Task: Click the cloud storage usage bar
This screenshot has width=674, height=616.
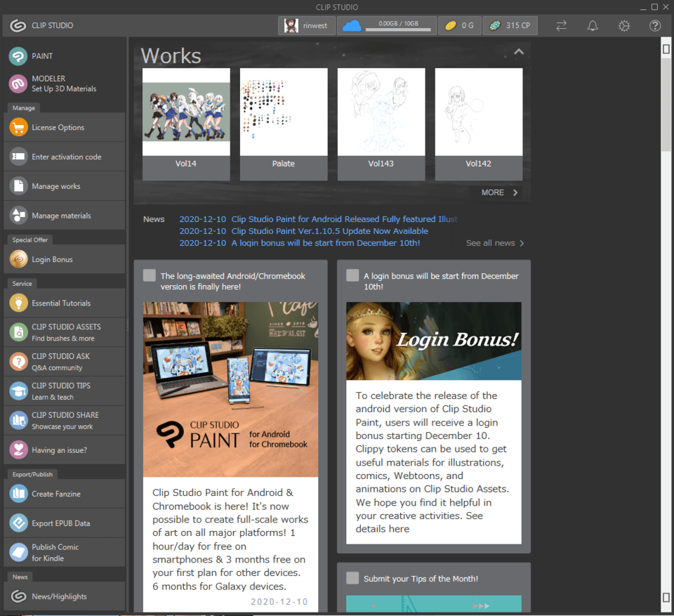Action: point(398,27)
